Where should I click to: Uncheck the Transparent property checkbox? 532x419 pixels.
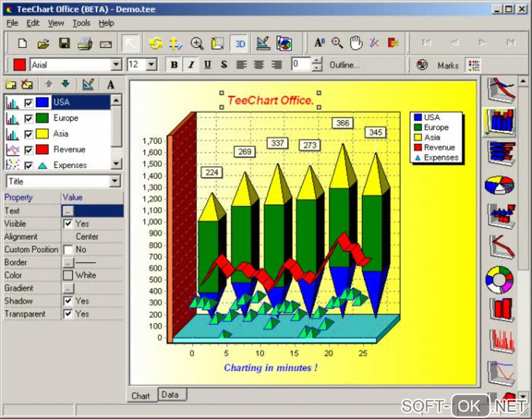click(68, 314)
